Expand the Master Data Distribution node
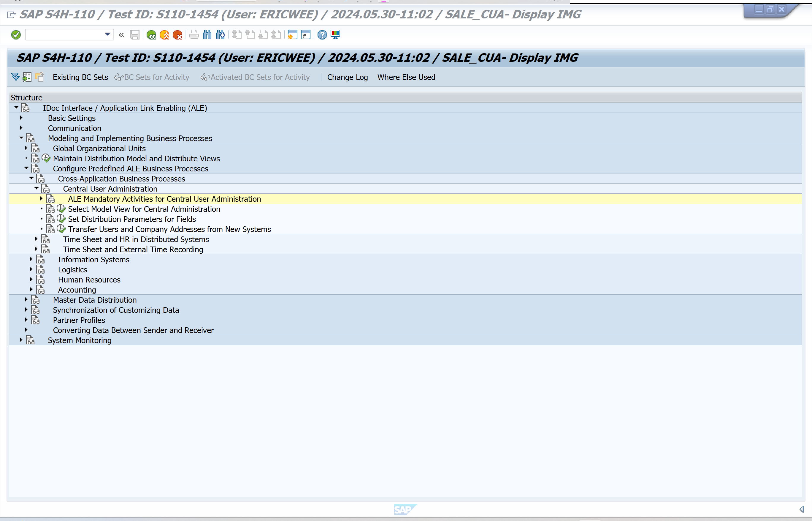812x521 pixels. coord(26,300)
